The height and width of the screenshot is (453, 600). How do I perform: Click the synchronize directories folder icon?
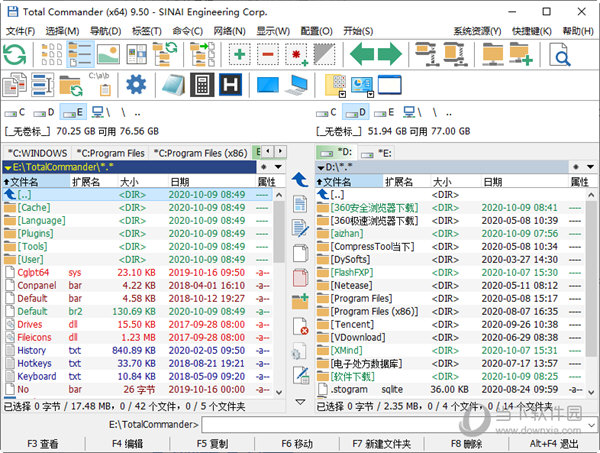tap(71, 86)
